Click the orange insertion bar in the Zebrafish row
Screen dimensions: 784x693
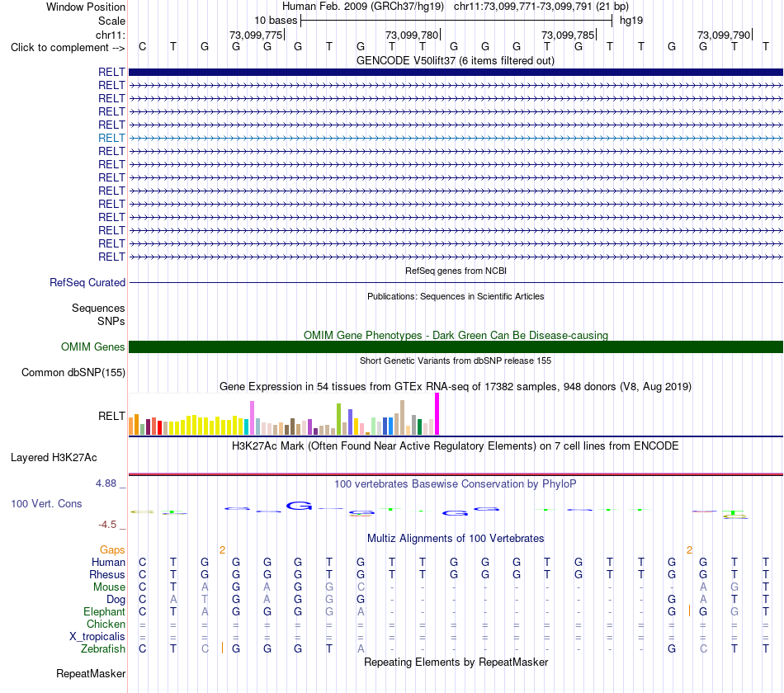222,648
